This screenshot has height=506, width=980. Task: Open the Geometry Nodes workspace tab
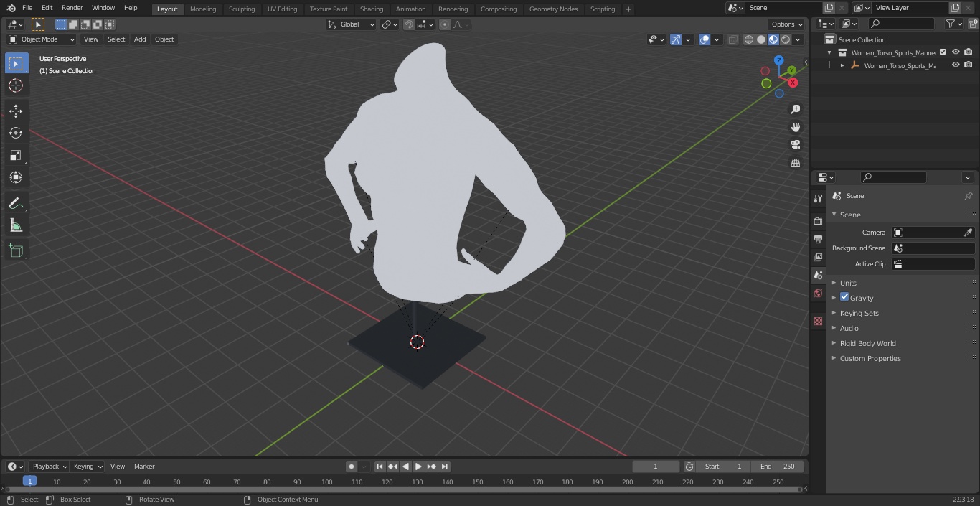[553, 9]
